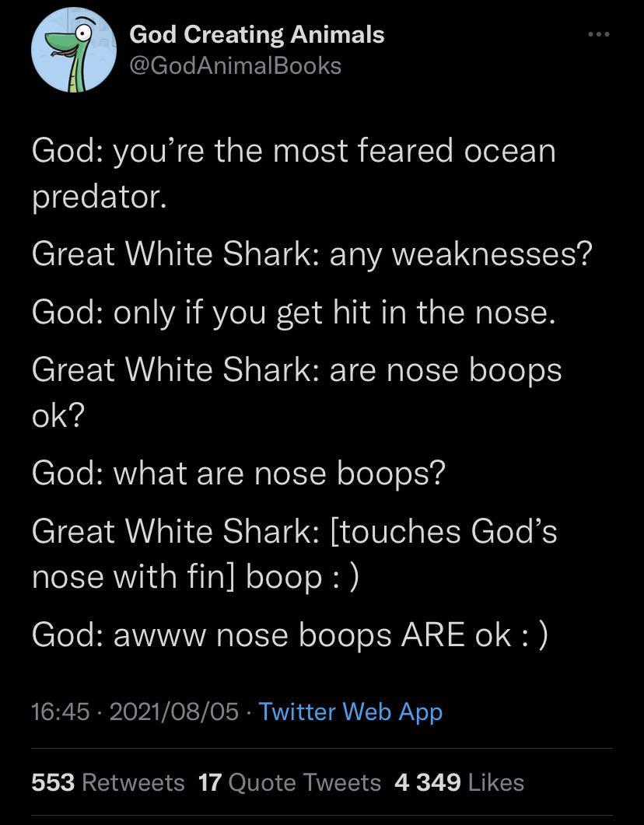Select the line about most feared ocean predator
The height and width of the screenshot is (825, 644).
click(x=294, y=151)
